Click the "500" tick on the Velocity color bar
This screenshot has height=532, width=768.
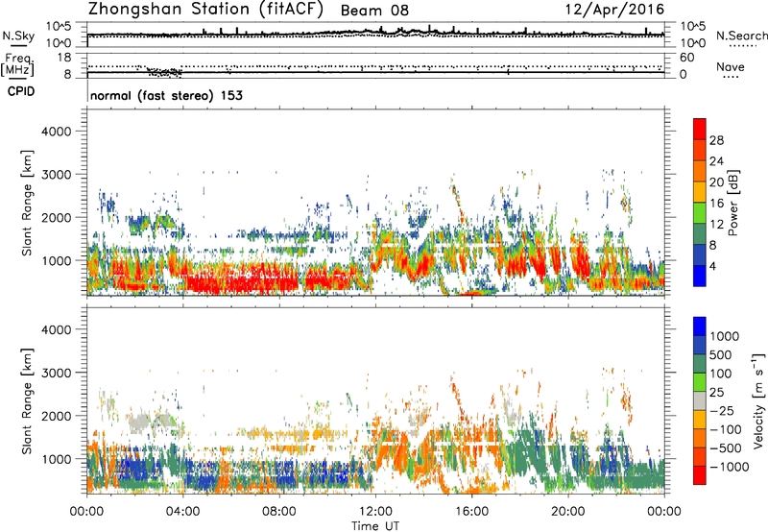pos(721,354)
